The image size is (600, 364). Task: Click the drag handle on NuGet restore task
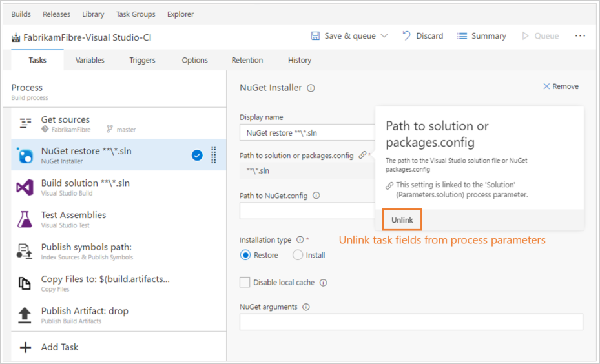[214, 155]
